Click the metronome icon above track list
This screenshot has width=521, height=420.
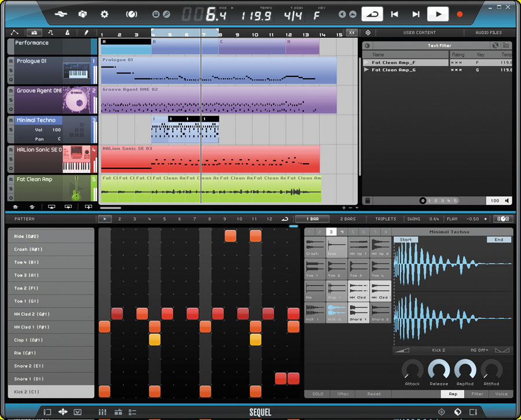pyautogui.click(x=68, y=32)
